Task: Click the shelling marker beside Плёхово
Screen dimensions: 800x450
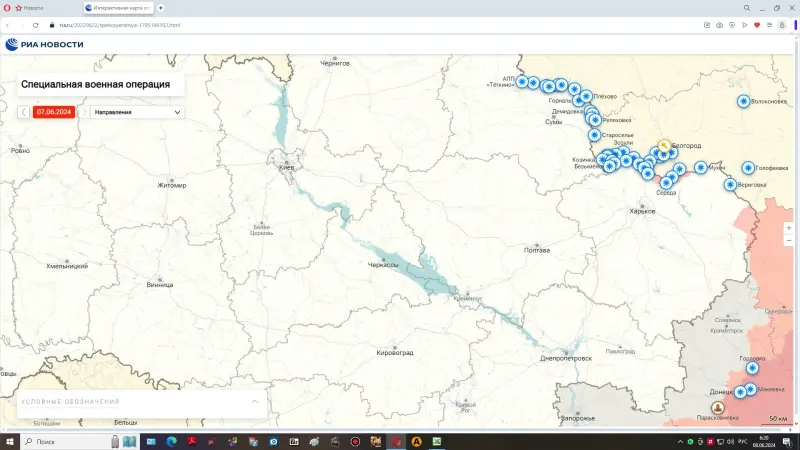Action: [x=586, y=96]
